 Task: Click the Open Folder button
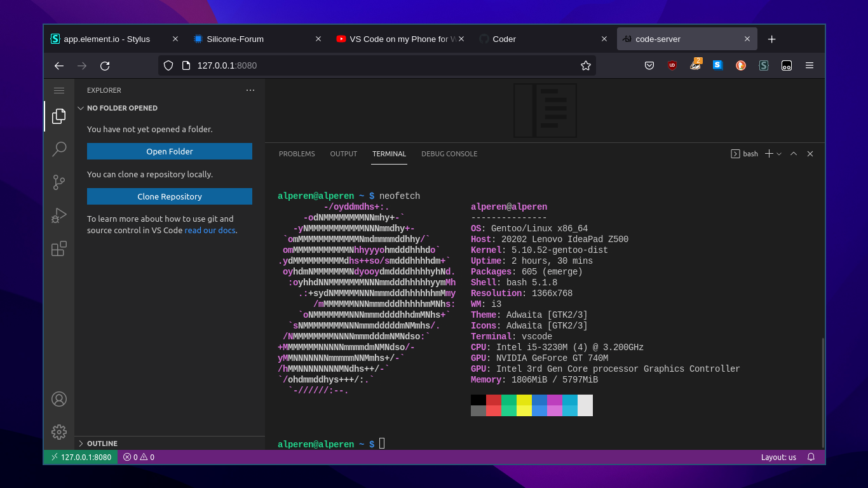coord(170,151)
